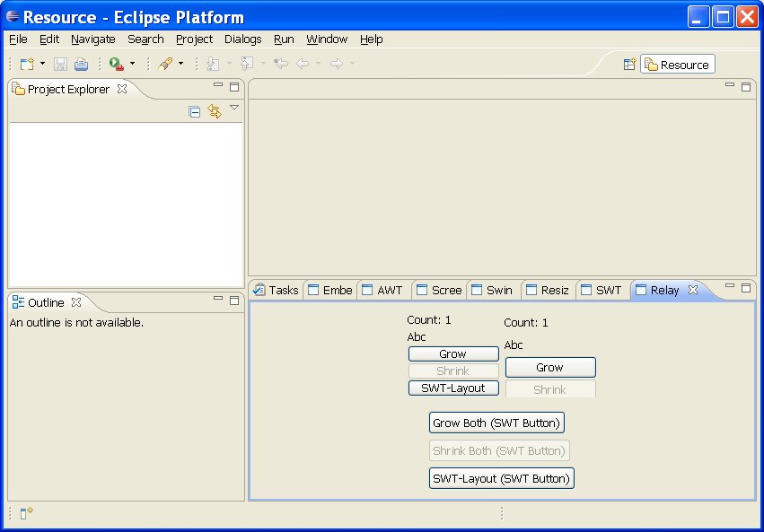Open the External Tools dropdown arrow
This screenshot has height=532, width=764.
coord(132,64)
